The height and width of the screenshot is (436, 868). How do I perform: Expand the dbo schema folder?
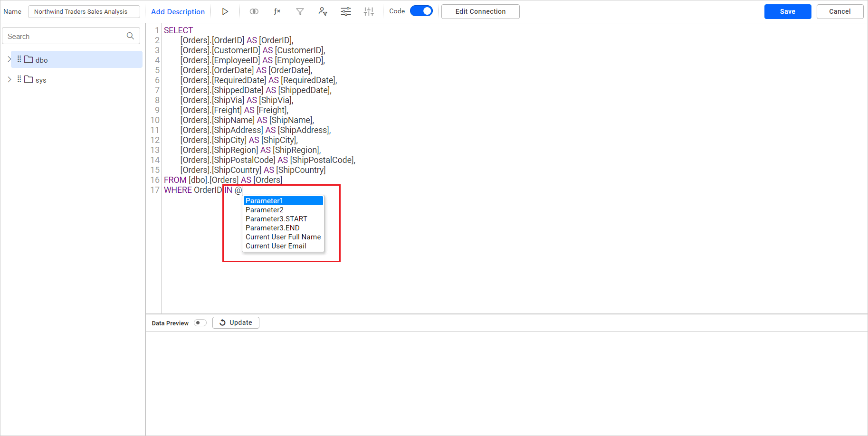[9, 59]
